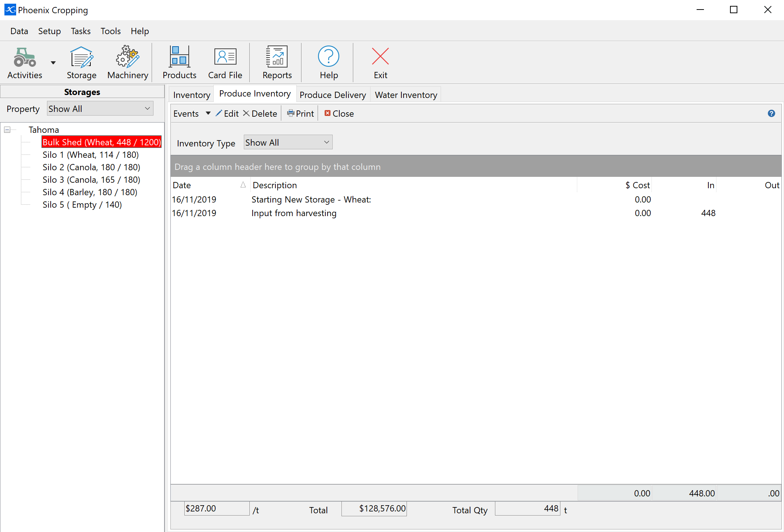784x532 pixels.
Task: Click the cost input field showing $287.00
Action: (x=217, y=508)
